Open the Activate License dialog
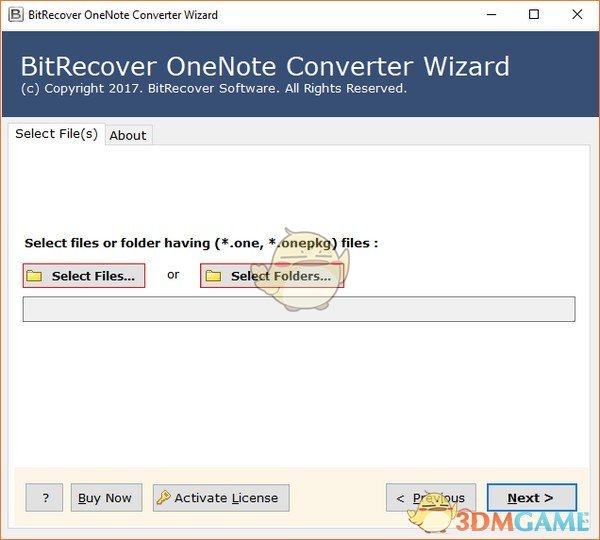This screenshot has height=540, width=600. click(x=221, y=498)
